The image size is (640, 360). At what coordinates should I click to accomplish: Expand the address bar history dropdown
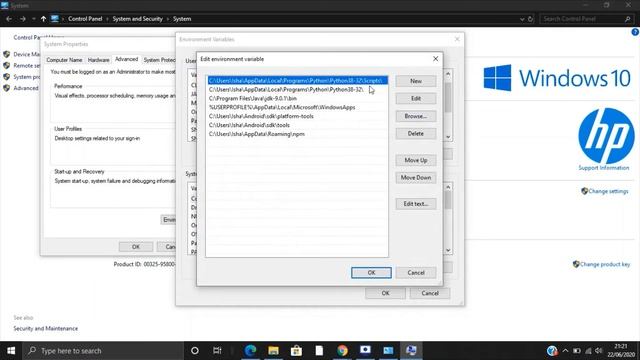pos(522,19)
